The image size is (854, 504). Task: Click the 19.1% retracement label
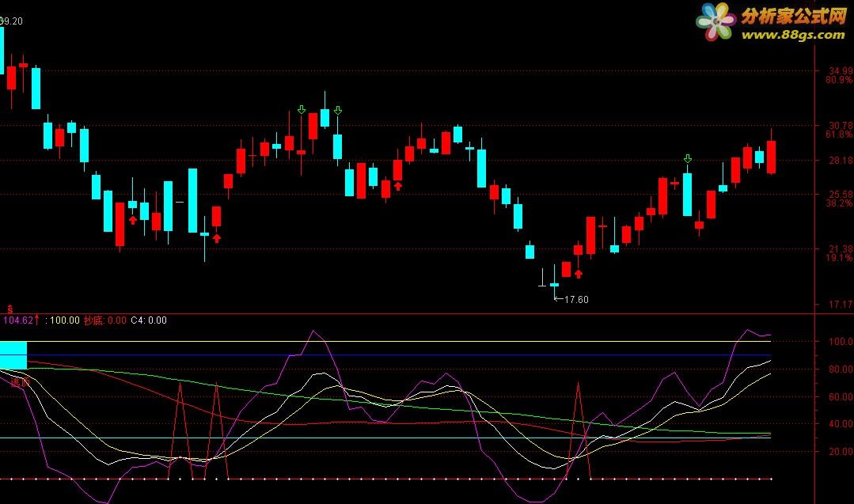(839, 257)
